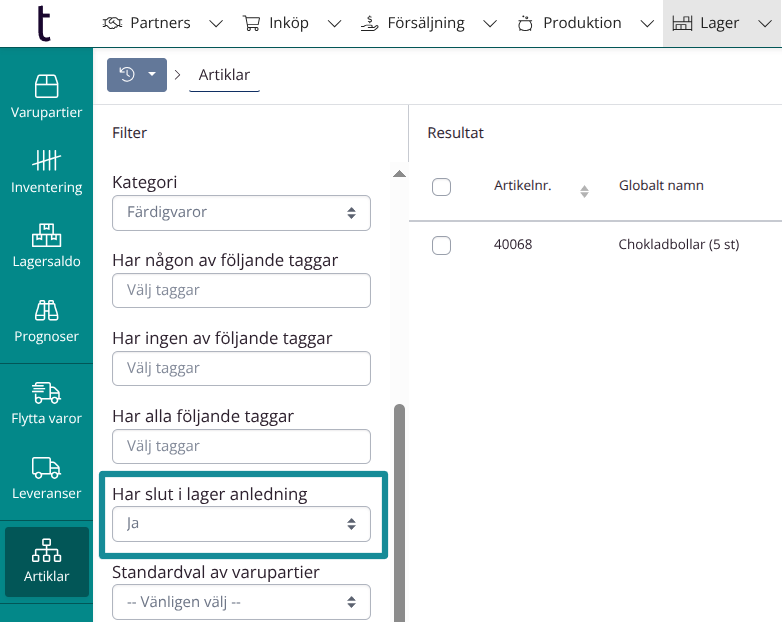Click the history clock icon
The image size is (782, 622).
pyautogui.click(x=127, y=74)
